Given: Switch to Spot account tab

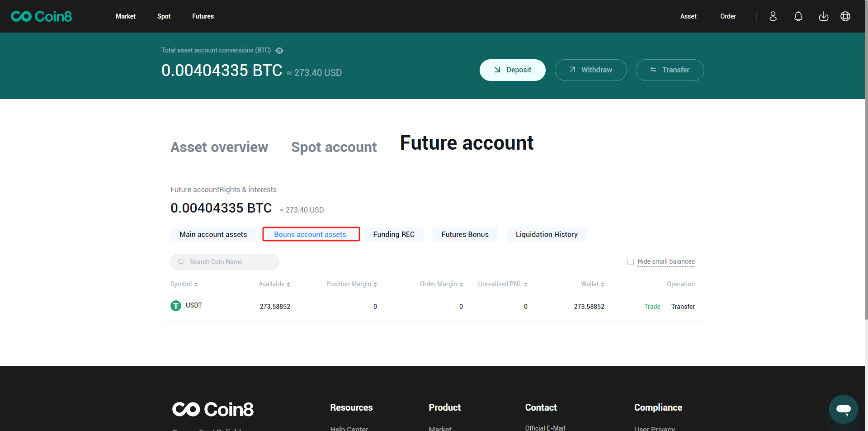Looking at the screenshot, I should click(334, 147).
